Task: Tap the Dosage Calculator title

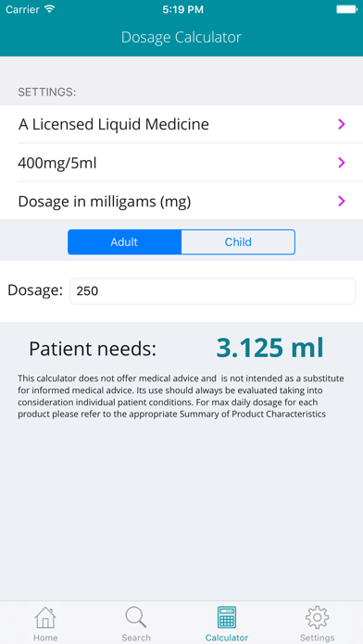Action: [181, 37]
